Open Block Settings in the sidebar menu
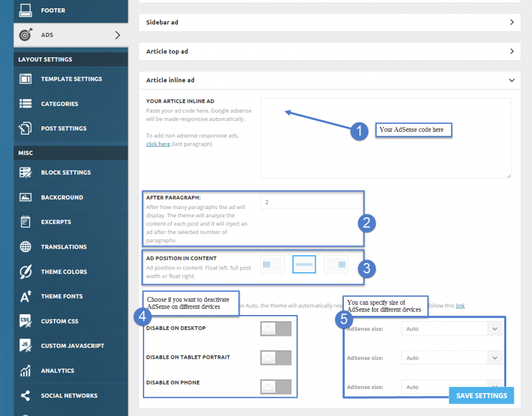The width and height of the screenshot is (532, 416). coord(65,173)
